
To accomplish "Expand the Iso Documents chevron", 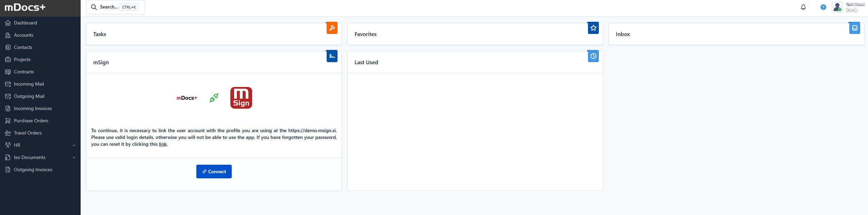I will coord(74,158).
